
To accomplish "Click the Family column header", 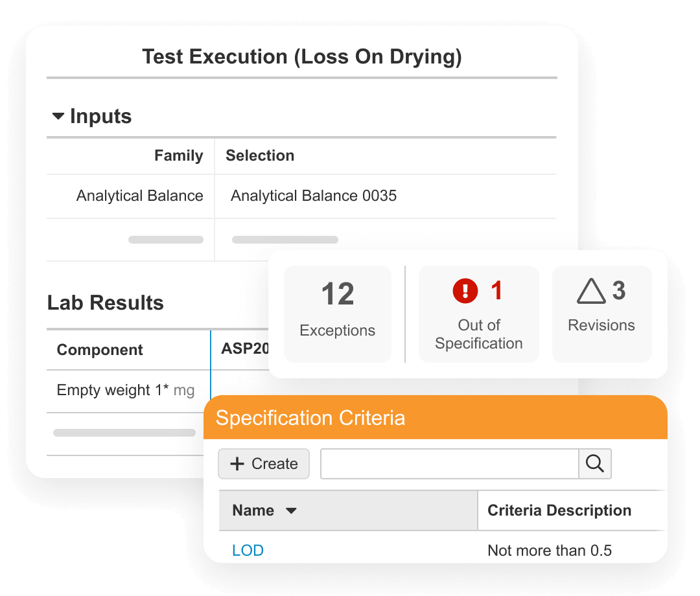I will (x=178, y=155).
